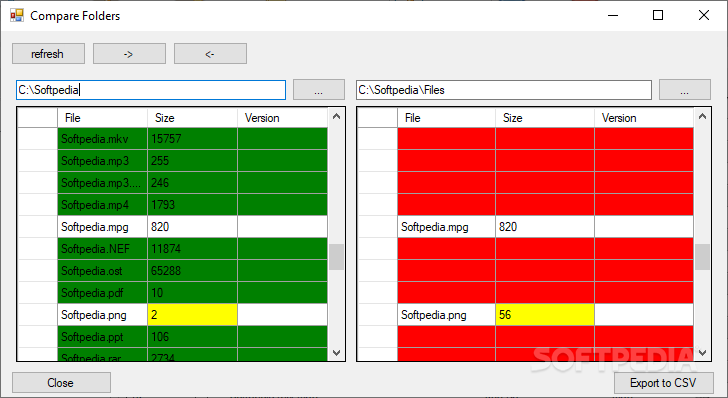The image size is (728, 398).
Task: Select Softpedia.mkv in left panel
Action: click(x=103, y=139)
